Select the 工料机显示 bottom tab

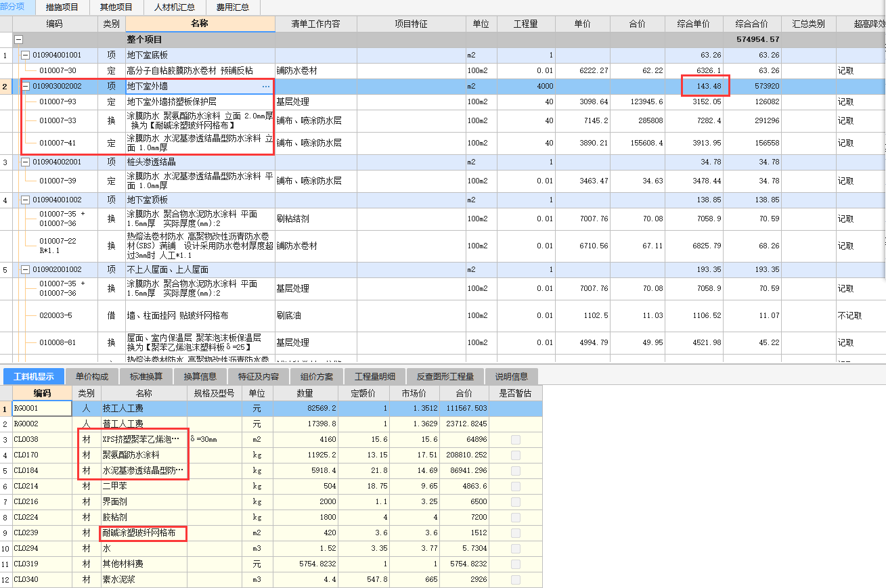(x=34, y=376)
